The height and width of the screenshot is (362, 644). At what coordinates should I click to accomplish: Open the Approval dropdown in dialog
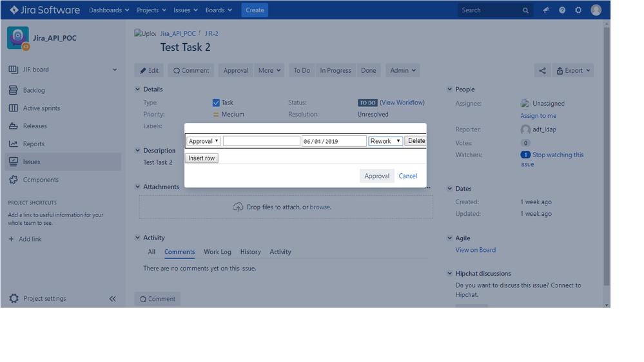click(204, 141)
